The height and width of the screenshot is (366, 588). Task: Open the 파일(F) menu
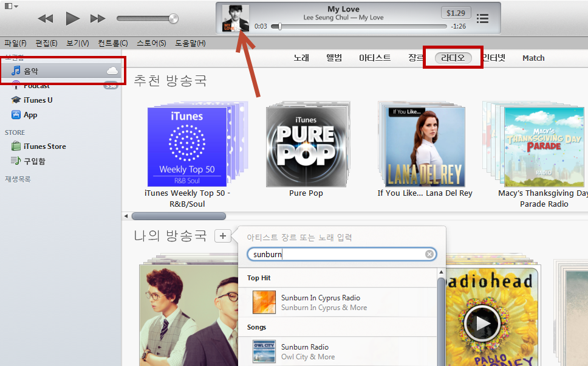pos(15,43)
